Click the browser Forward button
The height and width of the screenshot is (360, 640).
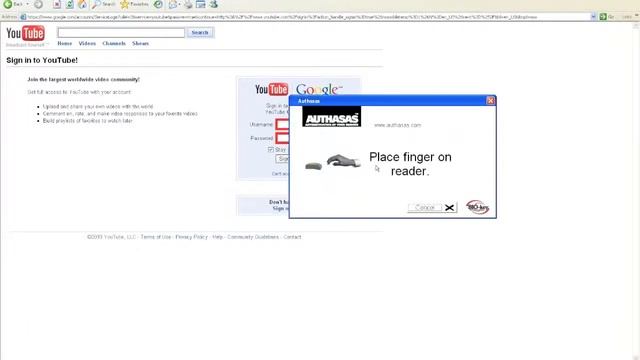coord(38,4)
